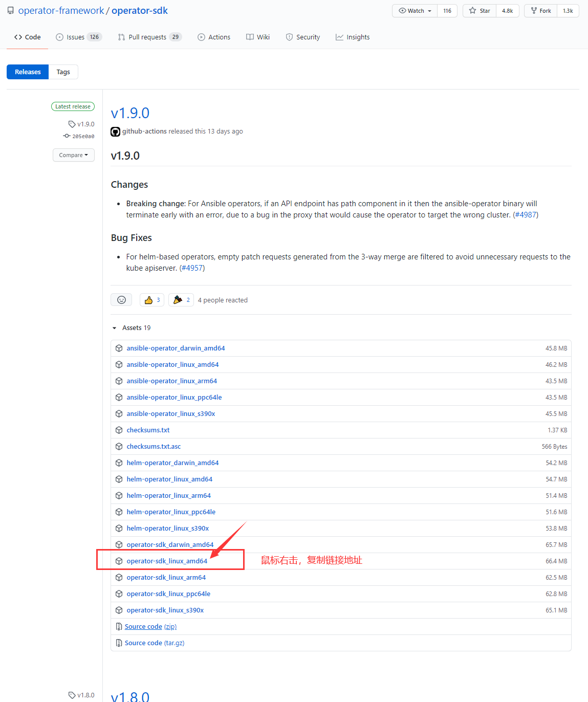Download helm-operator_linux_arm64
588x702 pixels.
click(x=169, y=495)
